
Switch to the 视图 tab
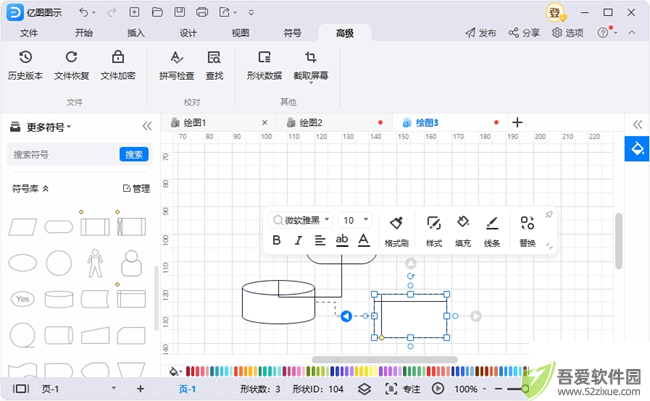coord(240,33)
